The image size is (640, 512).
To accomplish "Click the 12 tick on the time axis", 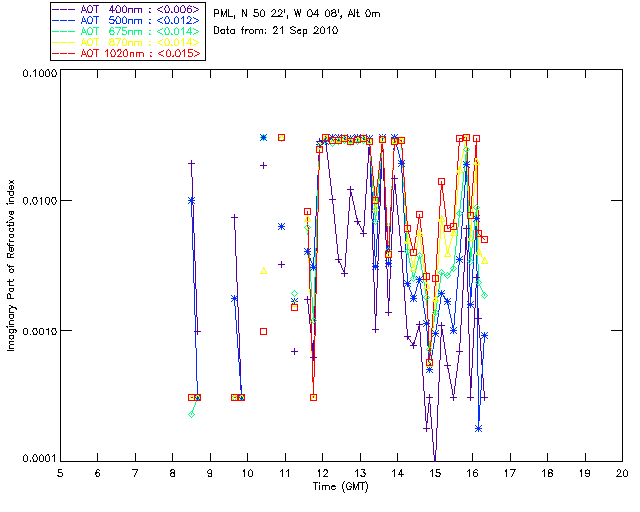I will [x=322, y=473].
